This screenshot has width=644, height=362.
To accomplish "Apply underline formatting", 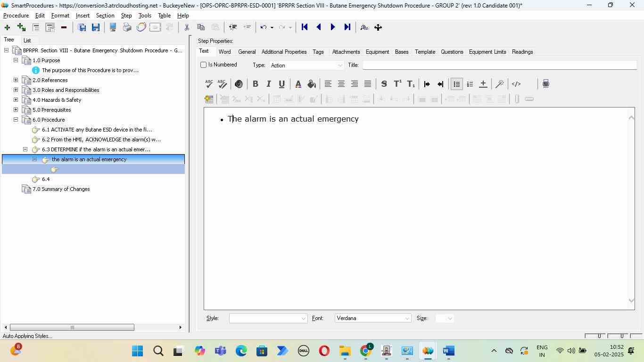I will [x=281, y=84].
